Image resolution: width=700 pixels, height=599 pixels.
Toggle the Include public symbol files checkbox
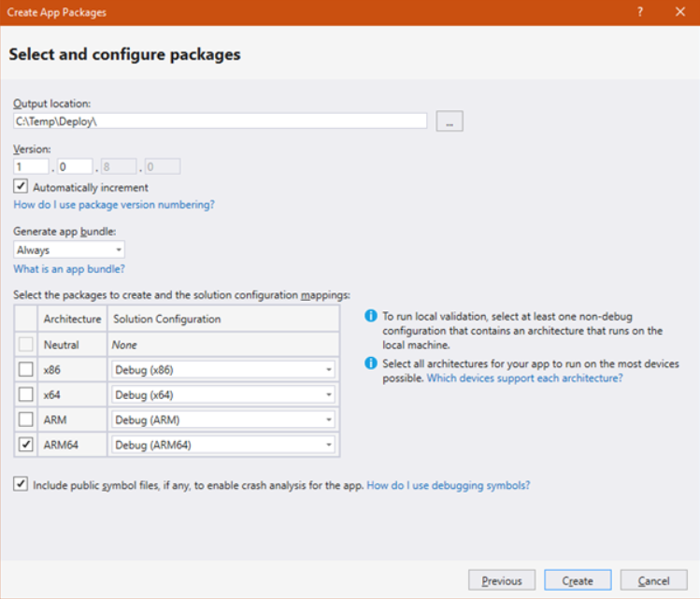(21, 485)
